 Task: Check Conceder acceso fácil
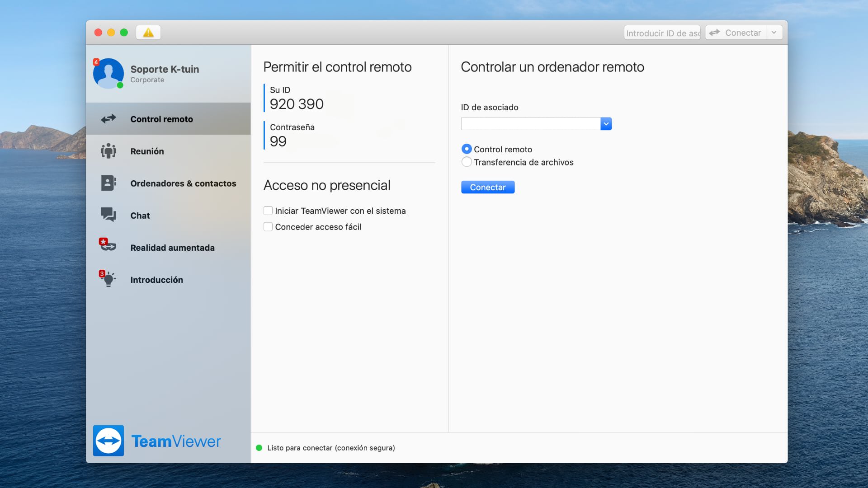pos(268,227)
